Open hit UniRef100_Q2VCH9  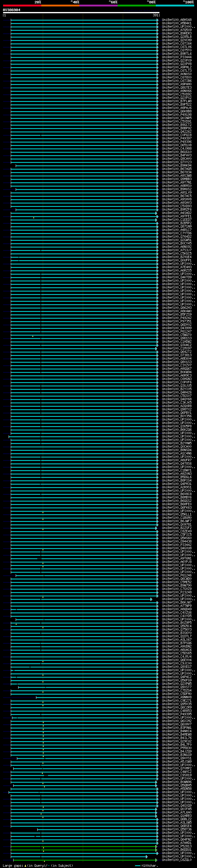click(177, 40)
